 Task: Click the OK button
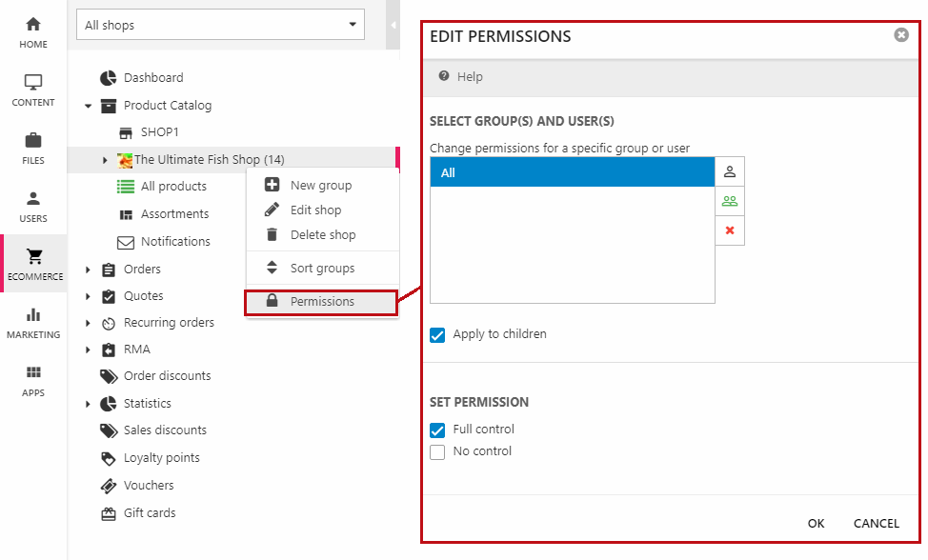tap(816, 523)
